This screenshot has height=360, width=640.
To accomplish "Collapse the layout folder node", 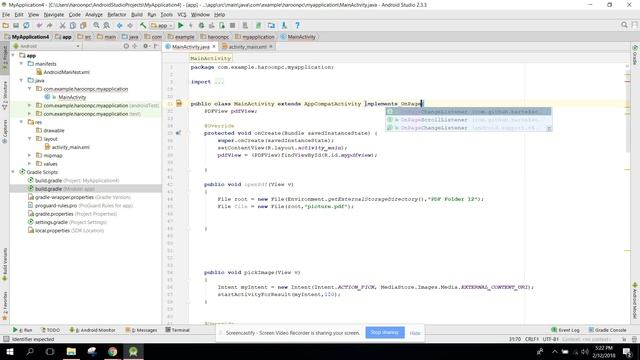I will coord(29,139).
